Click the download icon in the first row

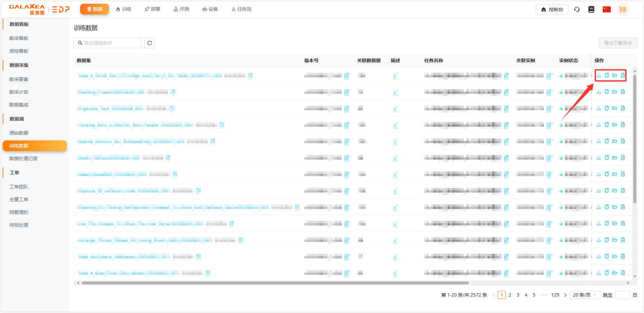[x=599, y=75]
